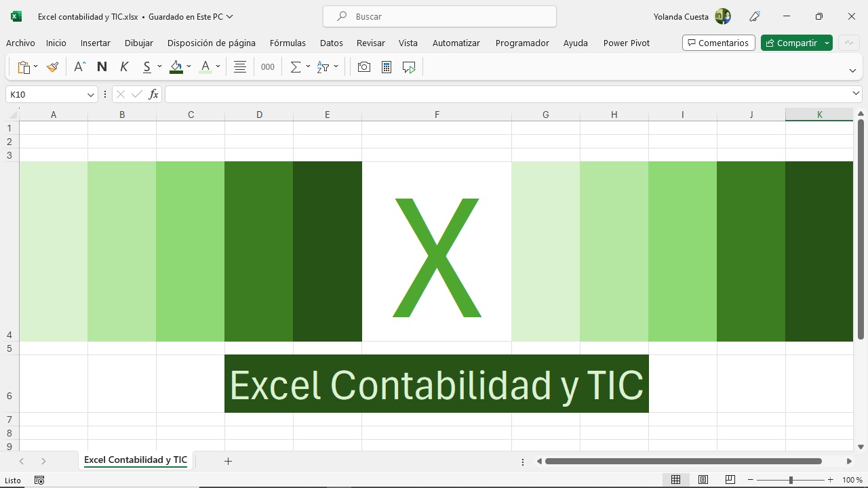Screen dimensions: 868x488
Task: Open the Revisar tab
Action: tap(371, 43)
